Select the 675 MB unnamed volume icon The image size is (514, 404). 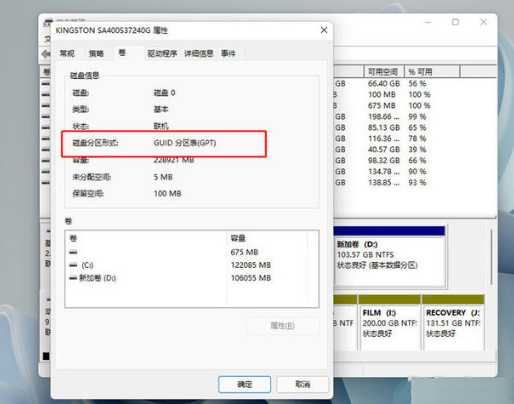(x=73, y=252)
